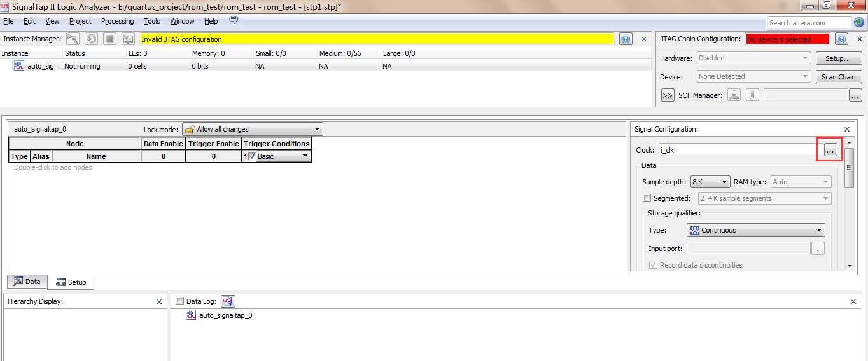This screenshot has height=361, width=868.
Task: Open the Tools menu
Action: (x=152, y=21)
